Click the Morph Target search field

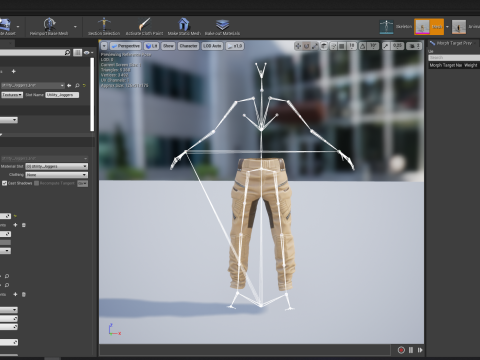pyautogui.click(x=454, y=58)
